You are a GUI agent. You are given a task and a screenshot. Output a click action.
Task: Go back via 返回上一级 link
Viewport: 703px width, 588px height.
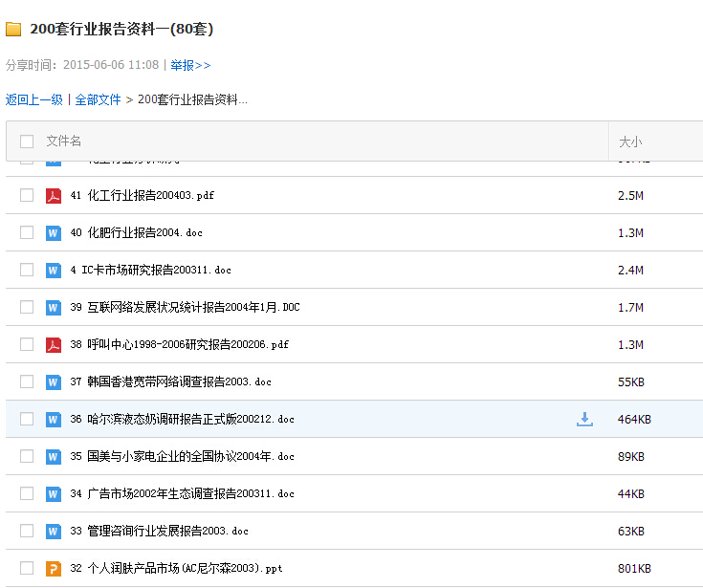click(x=33, y=99)
